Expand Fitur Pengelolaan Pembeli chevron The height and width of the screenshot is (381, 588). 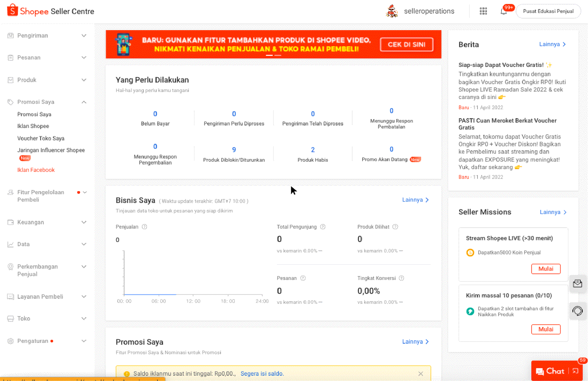tap(85, 192)
